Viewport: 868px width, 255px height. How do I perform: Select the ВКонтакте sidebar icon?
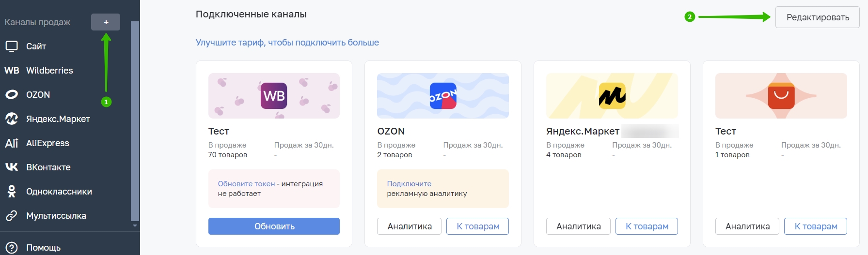pyautogui.click(x=12, y=167)
